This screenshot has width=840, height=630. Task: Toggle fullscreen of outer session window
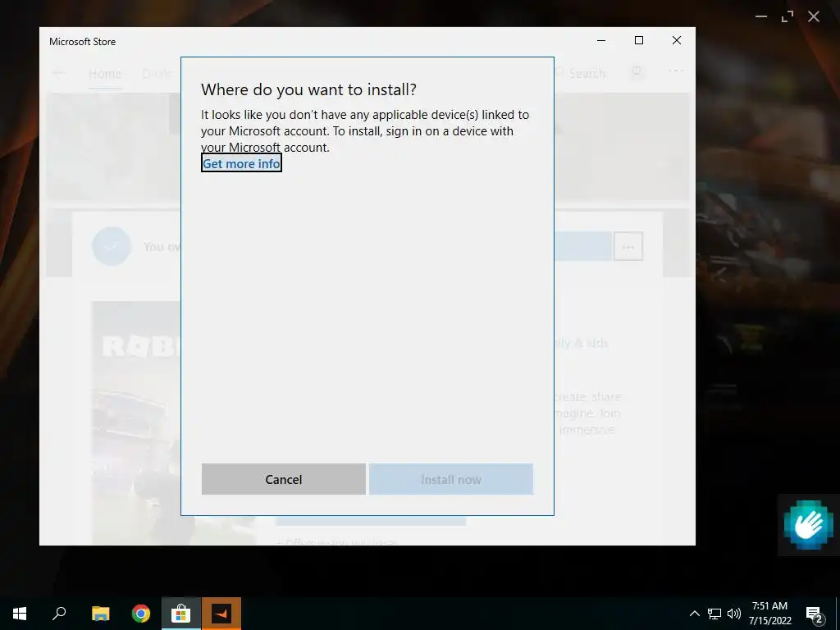click(787, 16)
